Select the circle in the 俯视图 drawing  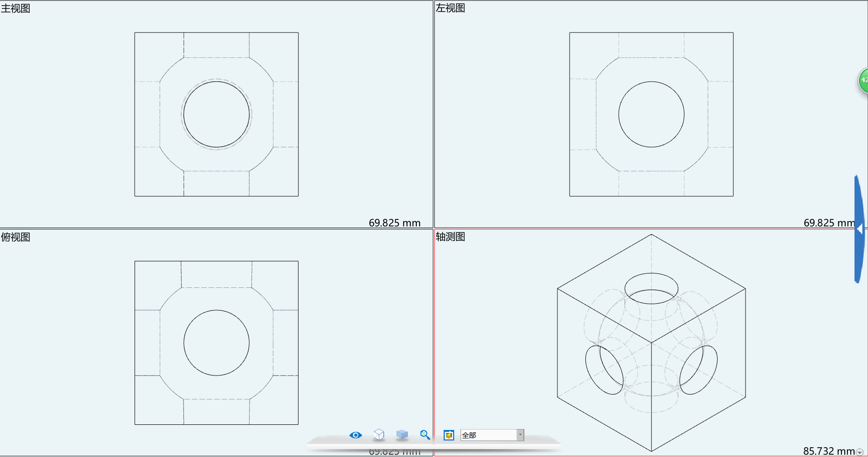[x=217, y=343]
